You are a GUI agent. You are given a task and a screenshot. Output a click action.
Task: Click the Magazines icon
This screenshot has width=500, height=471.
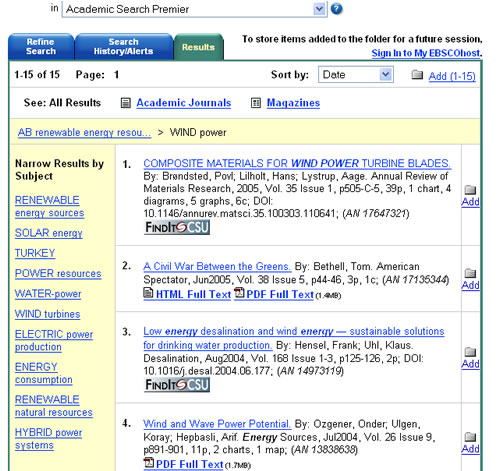(255, 103)
